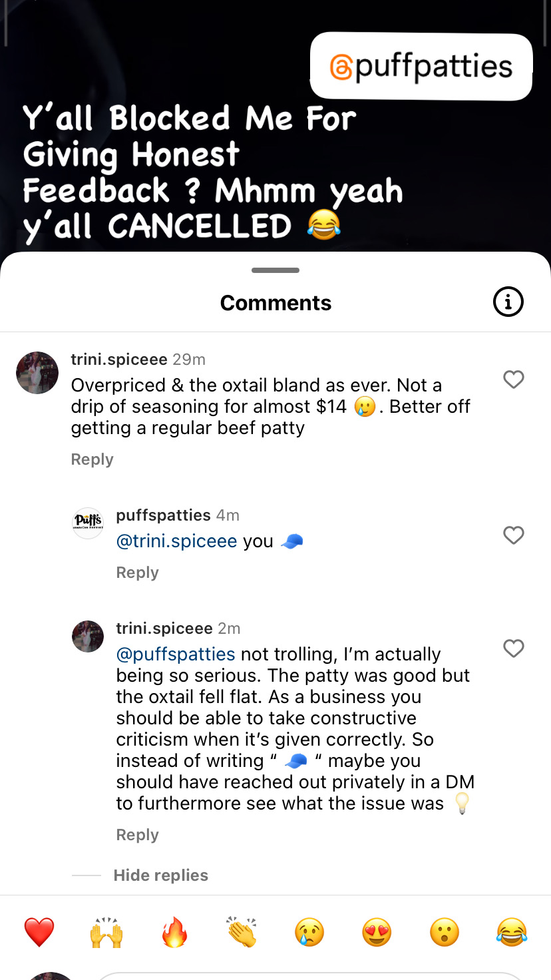Like trini.spiceee's oxtail review comment
Viewport: 551px width, 980px height.
coord(513,379)
